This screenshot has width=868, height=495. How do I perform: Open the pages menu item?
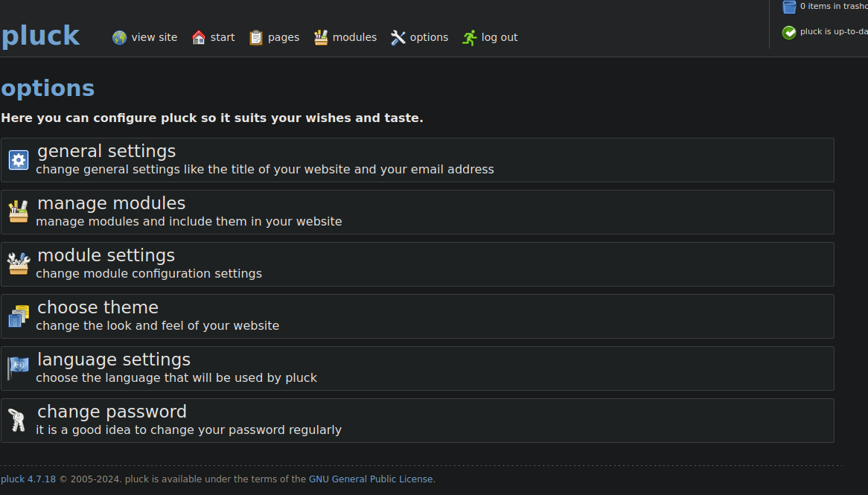(284, 38)
